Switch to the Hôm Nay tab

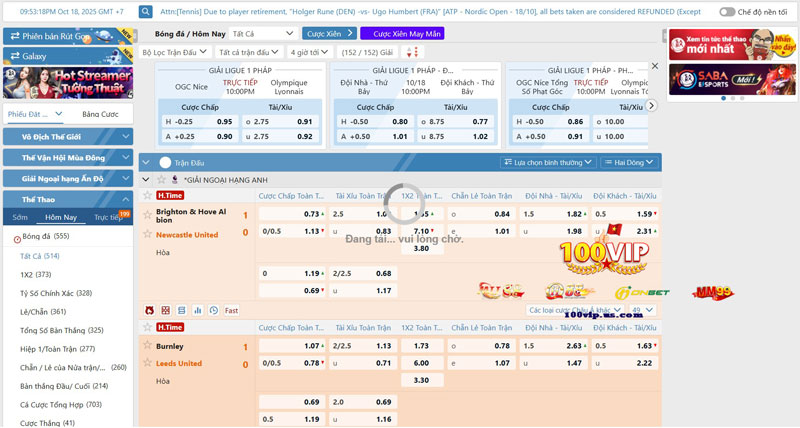coord(61,217)
